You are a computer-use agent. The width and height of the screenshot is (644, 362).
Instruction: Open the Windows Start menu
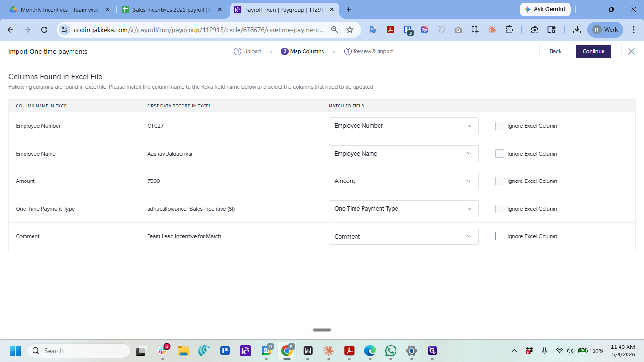(15, 351)
